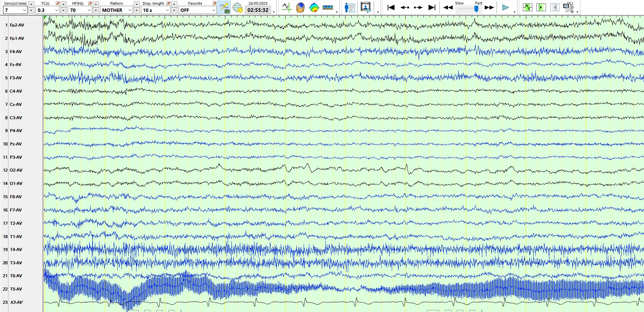Expand the Disp. length dropdown

pyautogui.click(x=167, y=10)
